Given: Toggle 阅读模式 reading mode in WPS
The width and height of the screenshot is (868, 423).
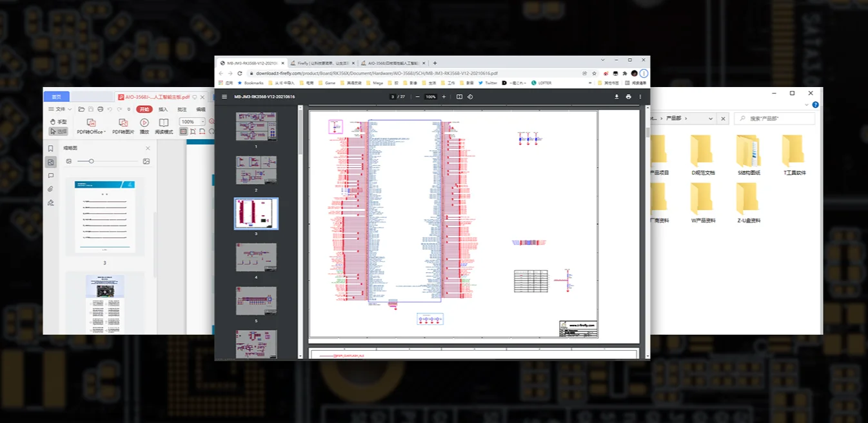Looking at the screenshot, I should pos(164,123).
